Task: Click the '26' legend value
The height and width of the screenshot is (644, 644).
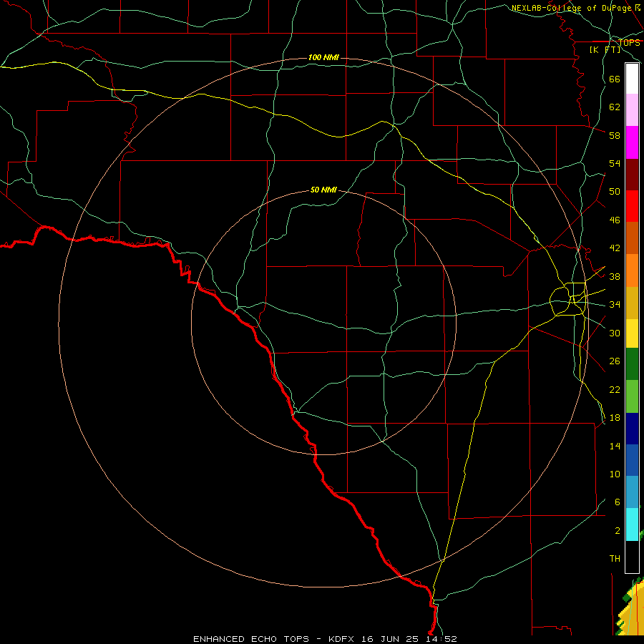Action: [x=615, y=361]
